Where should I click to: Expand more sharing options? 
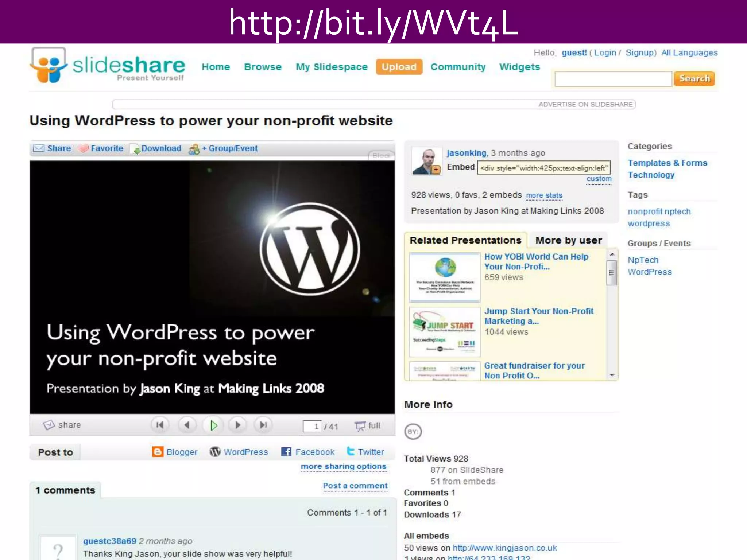pyautogui.click(x=343, y=467)
